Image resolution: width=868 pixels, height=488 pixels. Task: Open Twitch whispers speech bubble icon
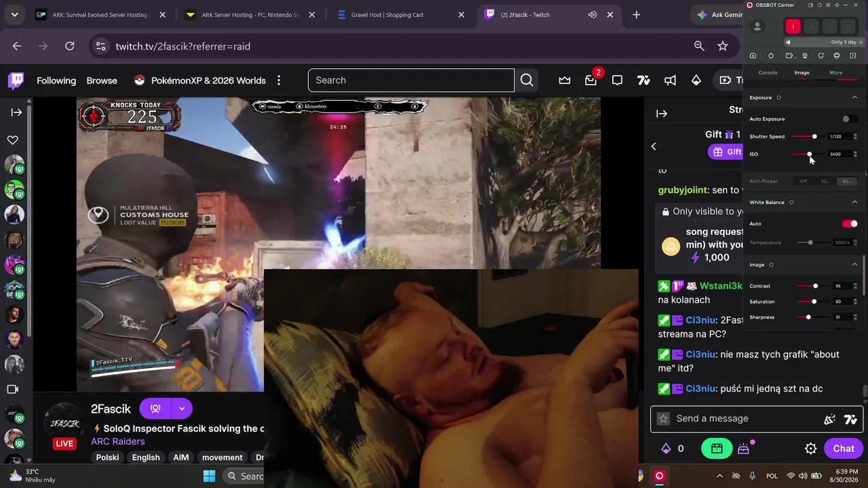click(x=617, y=80)
